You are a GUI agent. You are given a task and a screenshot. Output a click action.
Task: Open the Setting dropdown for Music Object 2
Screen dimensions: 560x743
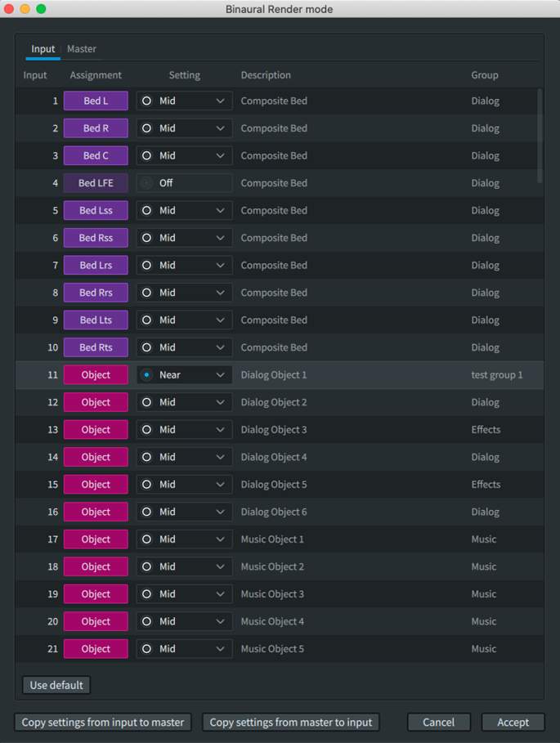pyautogui.click(x=220, y=566)
